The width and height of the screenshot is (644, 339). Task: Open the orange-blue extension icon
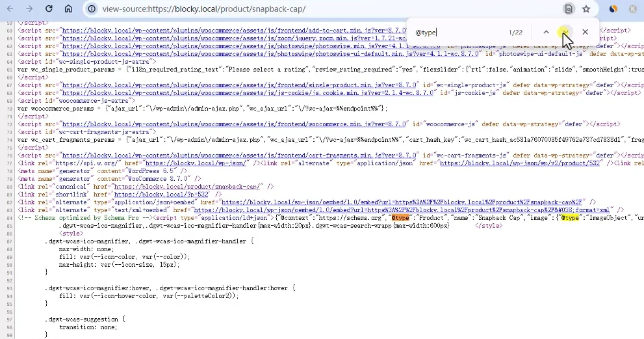pyautogui.click(x=613, y=8)
